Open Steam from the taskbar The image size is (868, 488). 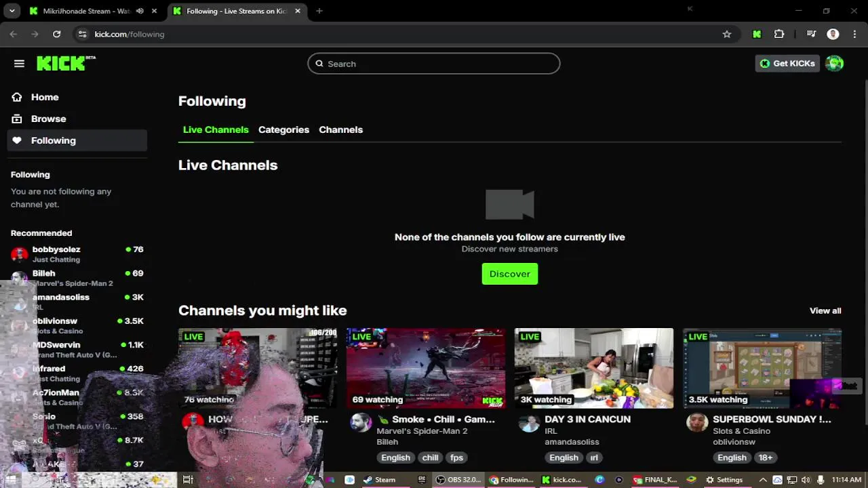point(380,480)
